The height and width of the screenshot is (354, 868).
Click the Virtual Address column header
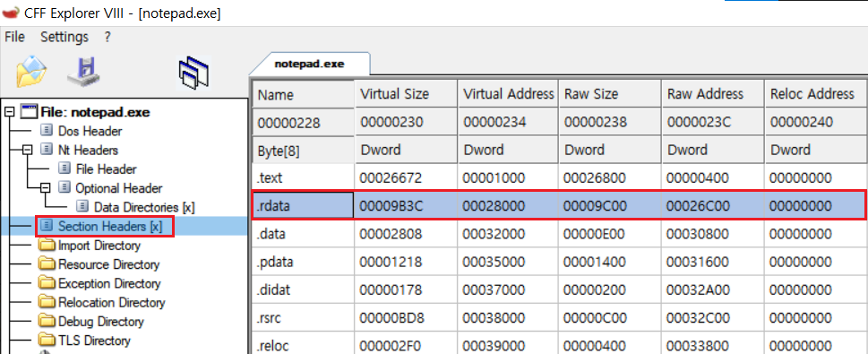coord(508,93)
